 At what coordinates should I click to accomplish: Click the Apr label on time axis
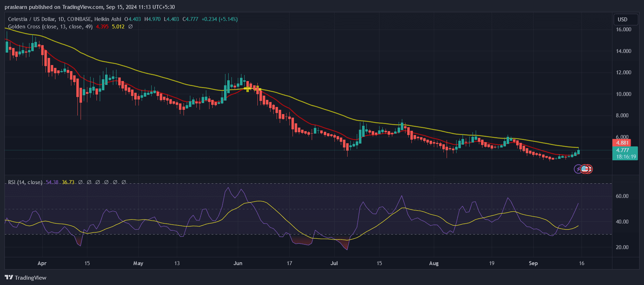pyautogui.click(x=42, y=263)
